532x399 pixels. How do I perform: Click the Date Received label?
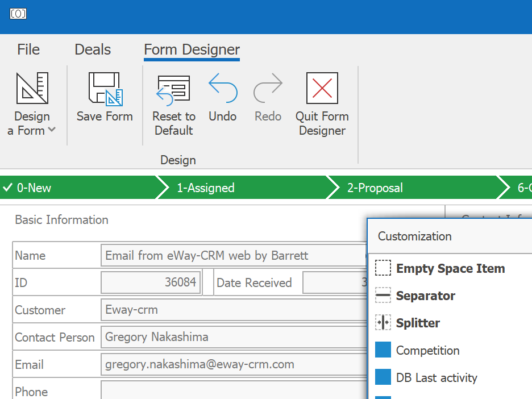pos(254,282)
